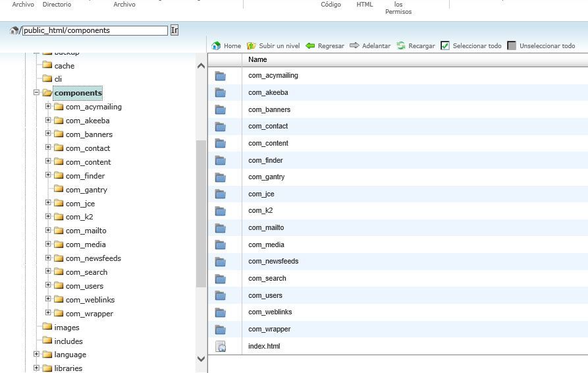Select com_mailto folder icon in file list
This screenshot has height=373, width=588.
(x=221, y=228)
